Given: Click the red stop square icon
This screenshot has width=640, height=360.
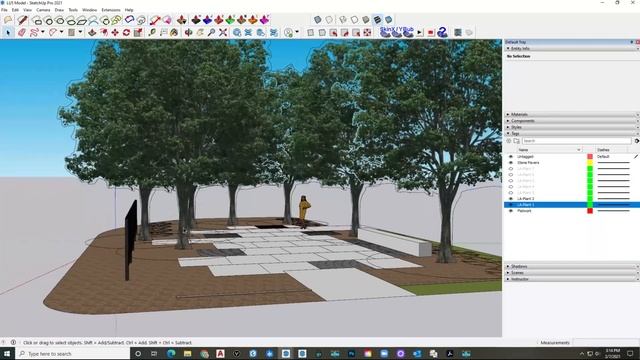Looking at the screenshot, I should tap(431, 32).
